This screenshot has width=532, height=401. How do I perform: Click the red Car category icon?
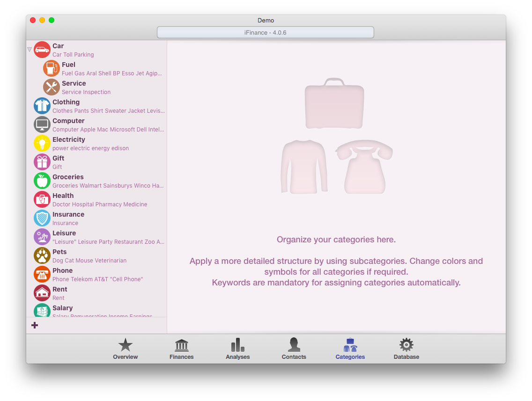[42, 50]
